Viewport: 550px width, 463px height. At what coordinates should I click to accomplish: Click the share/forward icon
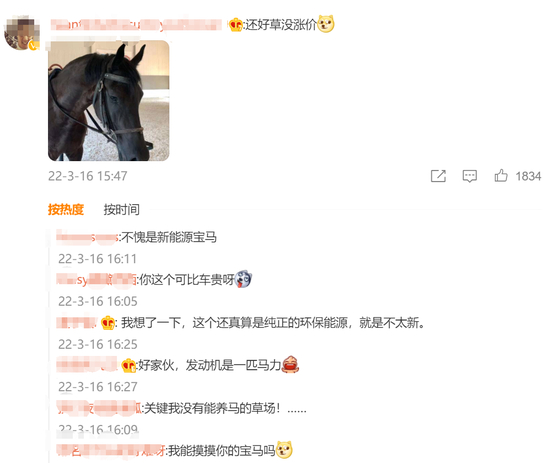(x=438, y=176)
